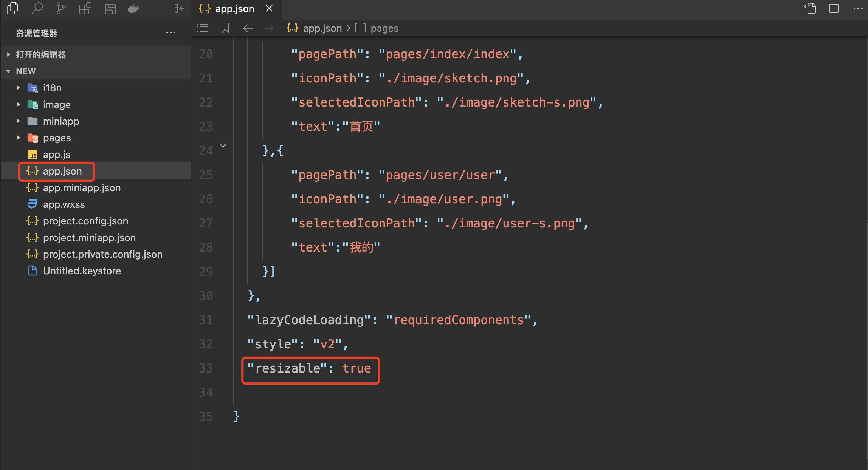Collapse the code fold arrow on line 24
The image size is (868, 470).
click(223, 145)
